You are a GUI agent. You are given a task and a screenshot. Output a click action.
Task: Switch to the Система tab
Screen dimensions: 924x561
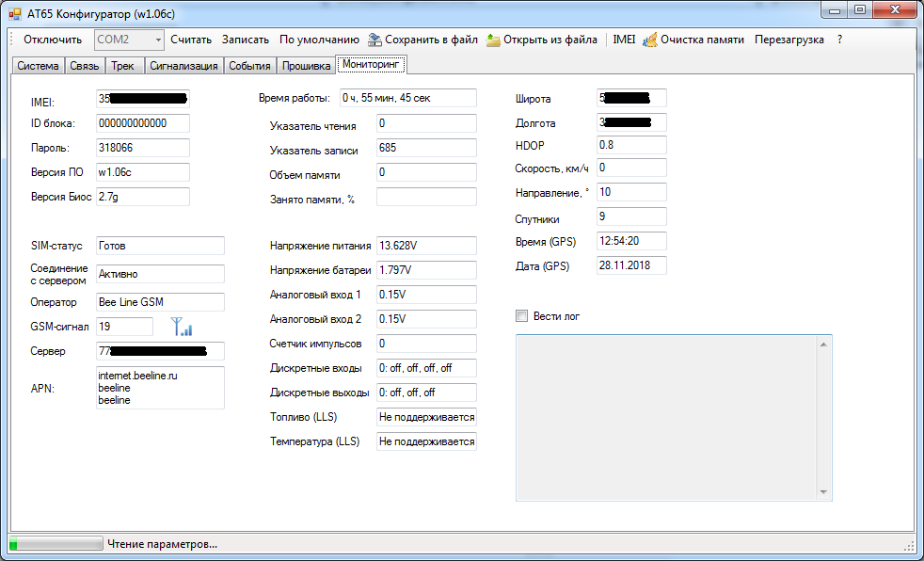[x=38, y=66]
